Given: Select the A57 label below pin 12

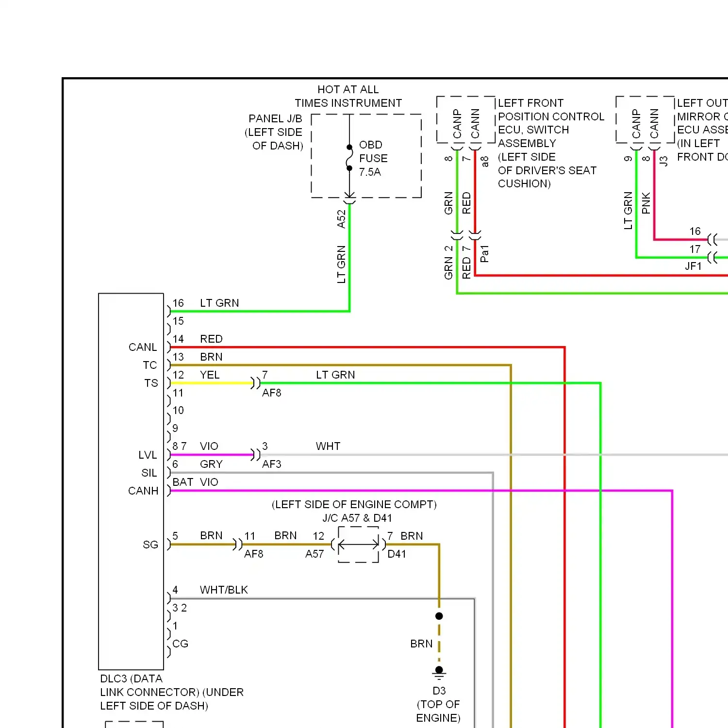Looking at the screenshot, I should click(314, 554).
